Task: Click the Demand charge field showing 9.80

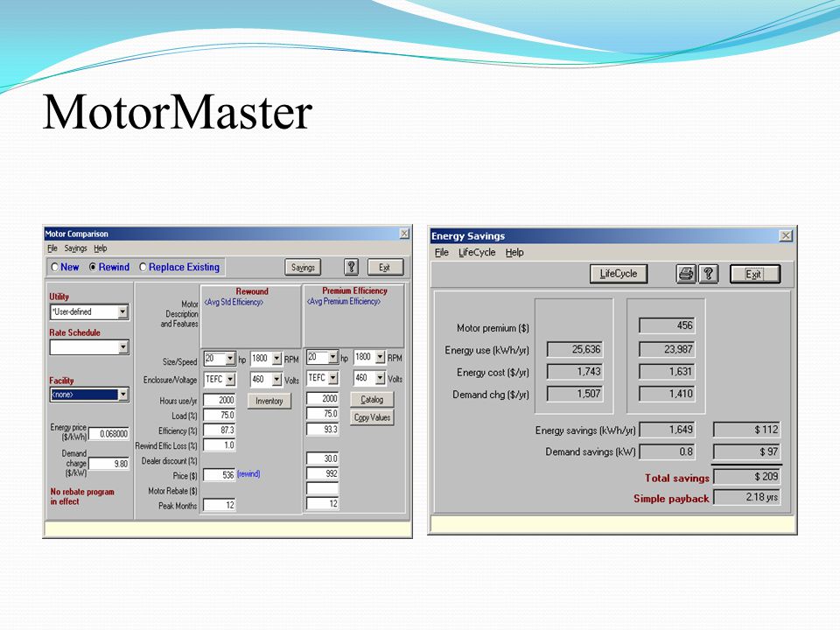Action: point(108,464)
